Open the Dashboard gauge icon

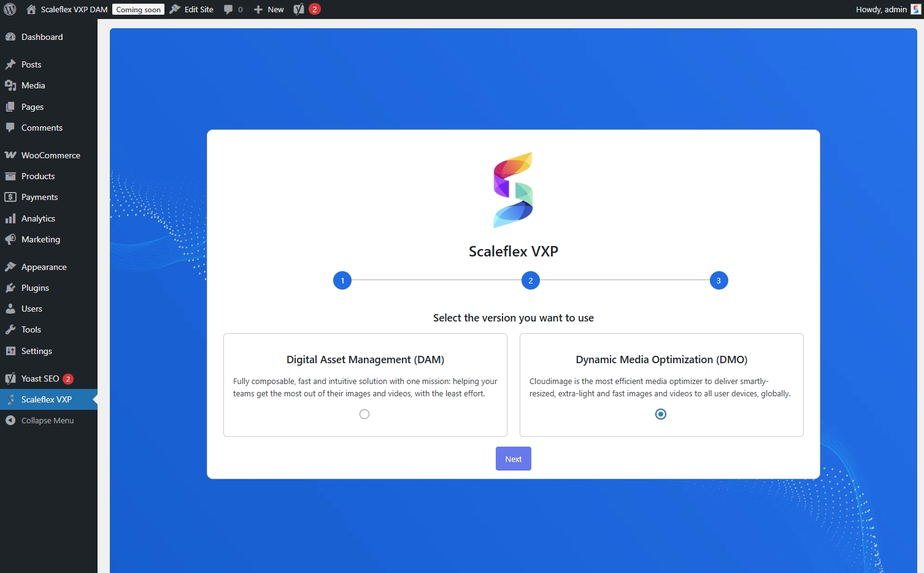pyautogui.click(x=10, y=37)
